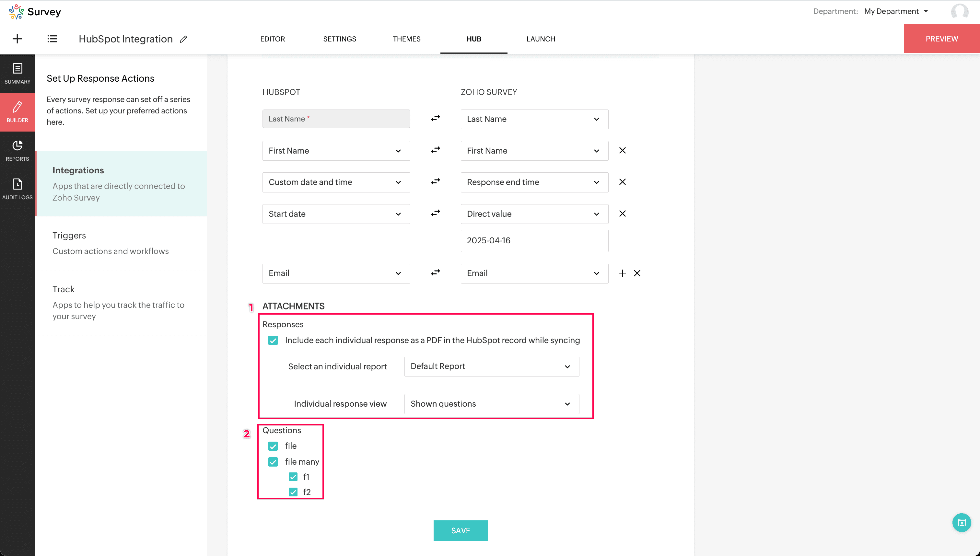Remove the Email mapping row

coord(637,273)
